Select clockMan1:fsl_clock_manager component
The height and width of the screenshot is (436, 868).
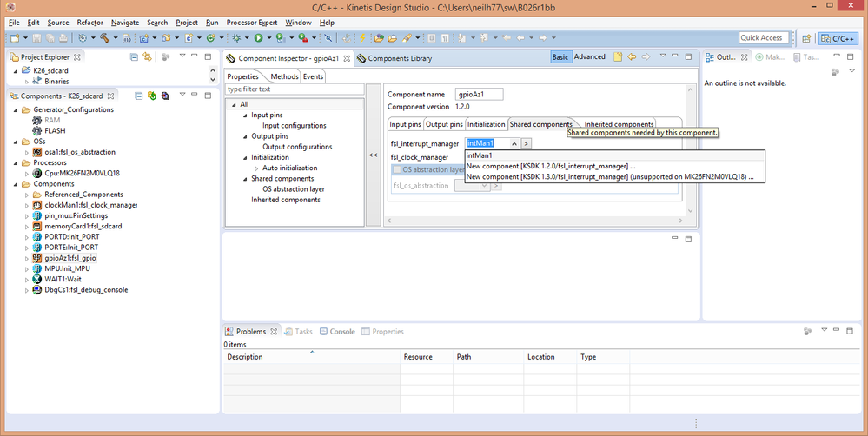coord(90,205)
